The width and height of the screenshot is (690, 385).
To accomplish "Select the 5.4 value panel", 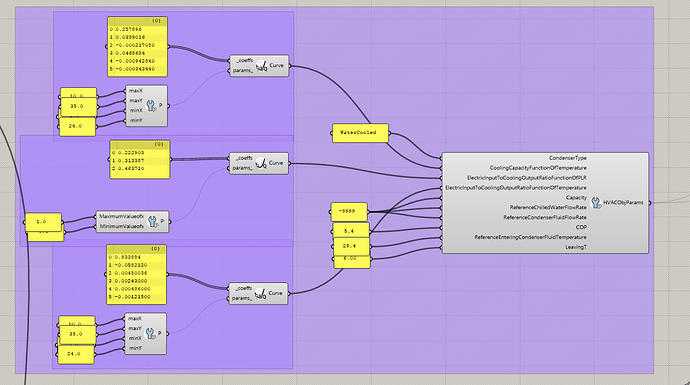I will [351, 230].
